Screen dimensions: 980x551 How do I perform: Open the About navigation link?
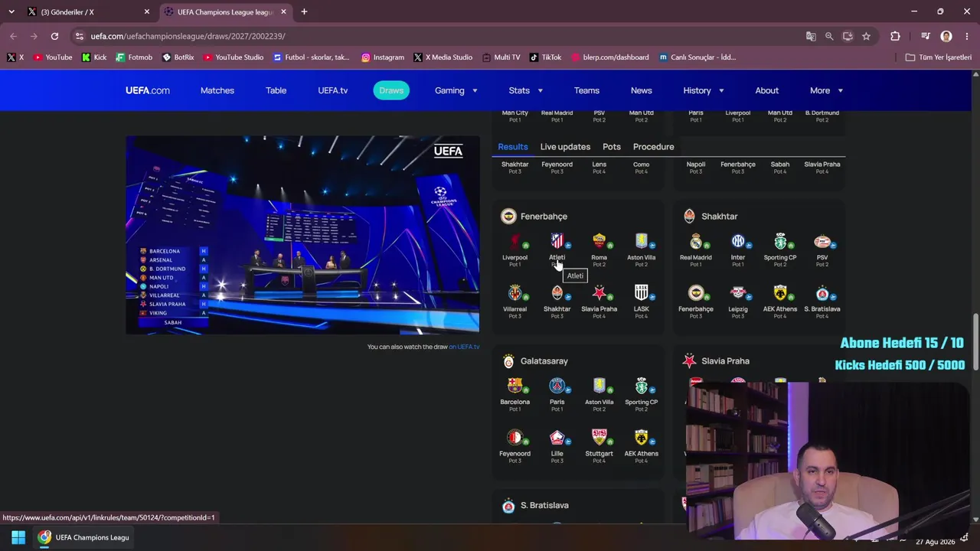click(x=767, y=90)
